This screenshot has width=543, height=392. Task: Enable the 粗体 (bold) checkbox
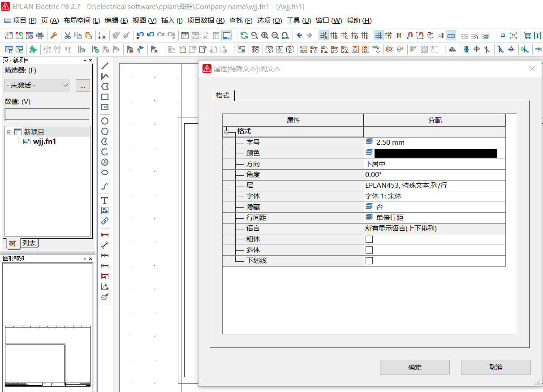(369, 239)
